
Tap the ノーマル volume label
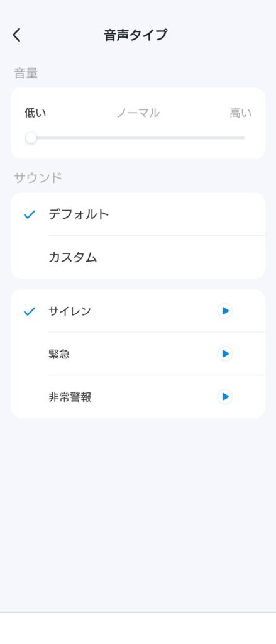[138, 113]
